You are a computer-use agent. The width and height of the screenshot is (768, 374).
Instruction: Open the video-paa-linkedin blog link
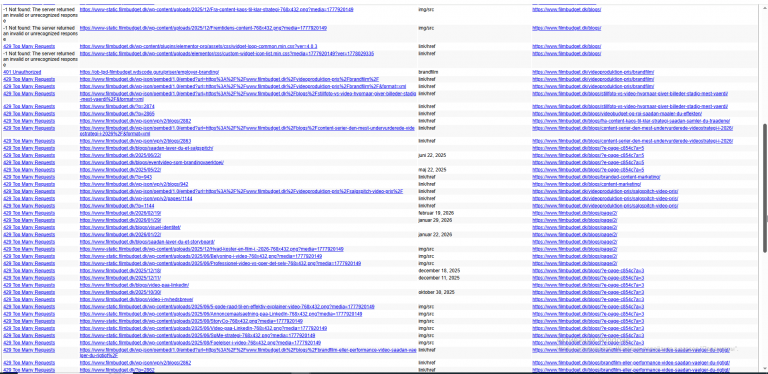point(134,285)
